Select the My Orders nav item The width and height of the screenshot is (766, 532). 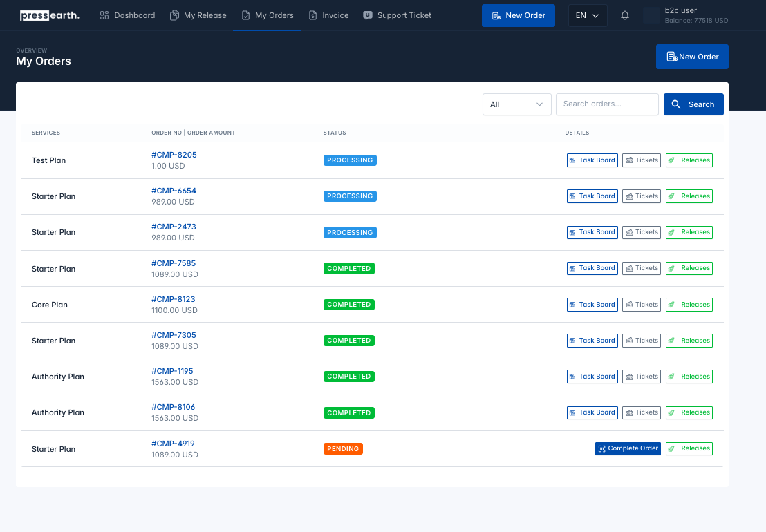(268, 16)
